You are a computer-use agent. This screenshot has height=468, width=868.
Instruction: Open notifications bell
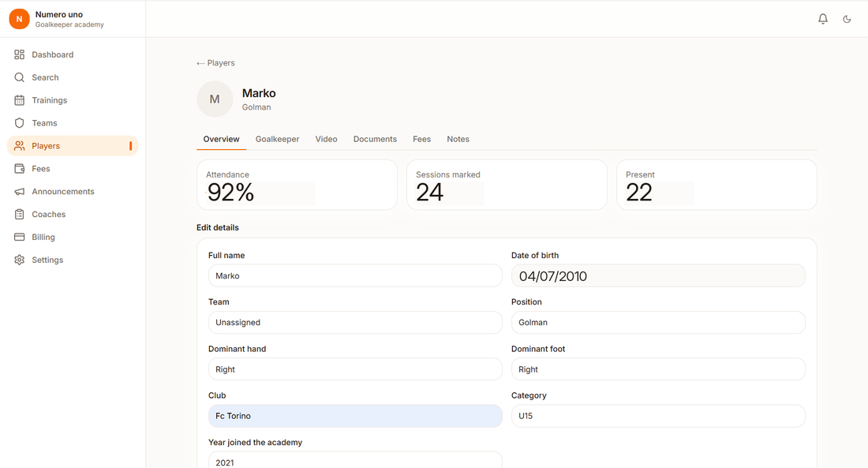[x=823, y=19]
